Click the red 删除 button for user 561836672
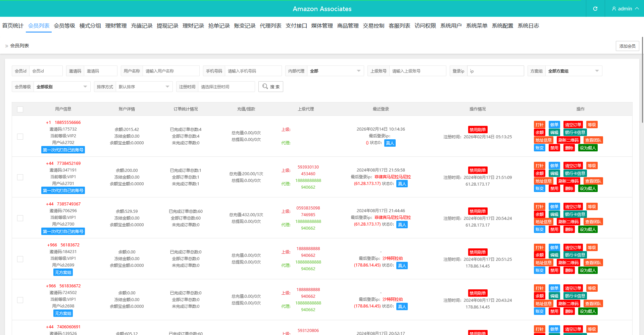Image resolution: width=644 pixels, height=335 pixels. 569,312
